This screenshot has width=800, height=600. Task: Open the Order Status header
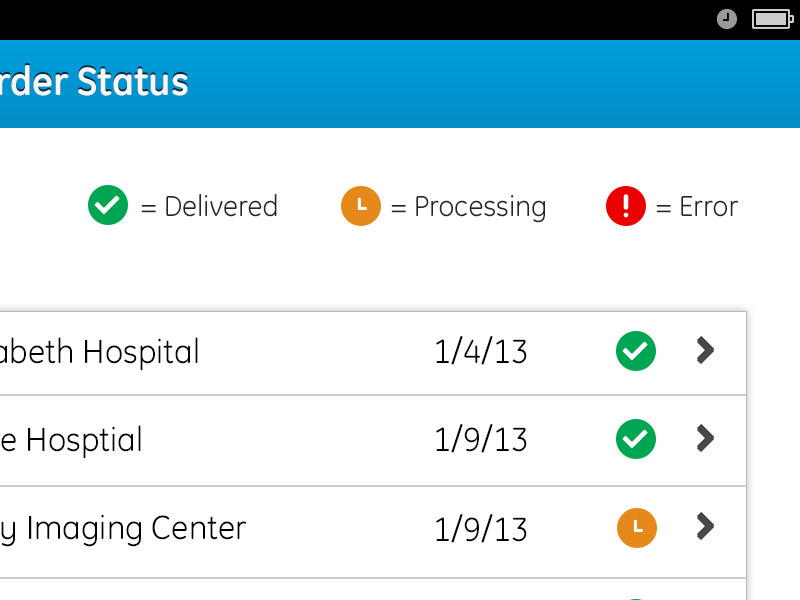tap(95, 84)
